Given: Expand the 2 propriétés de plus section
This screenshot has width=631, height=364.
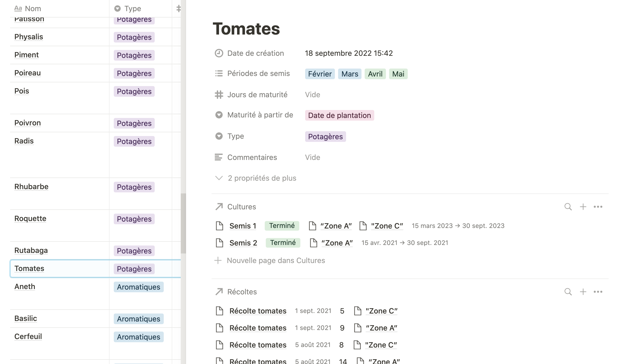Looking at the screenshot, I should pos(262,178).
